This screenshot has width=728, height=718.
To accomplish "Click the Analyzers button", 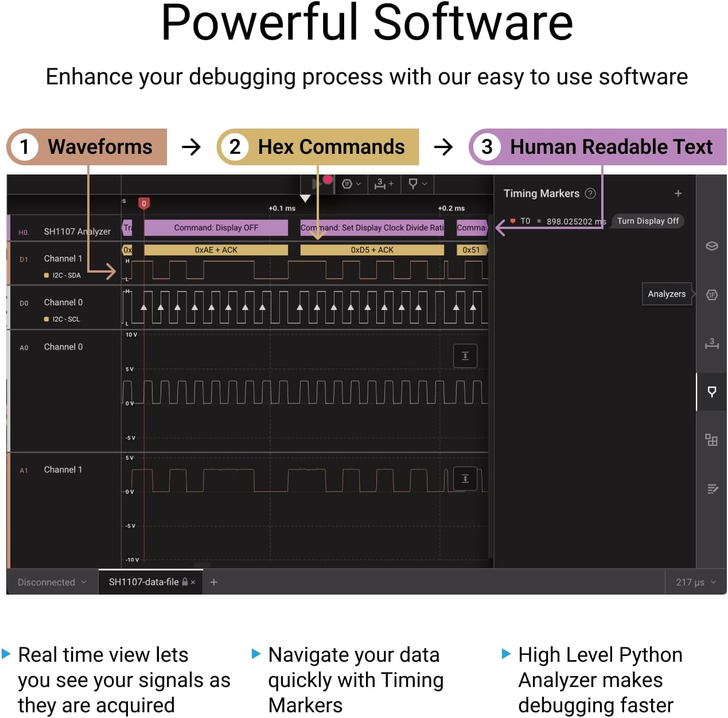I will pos(667,294).
